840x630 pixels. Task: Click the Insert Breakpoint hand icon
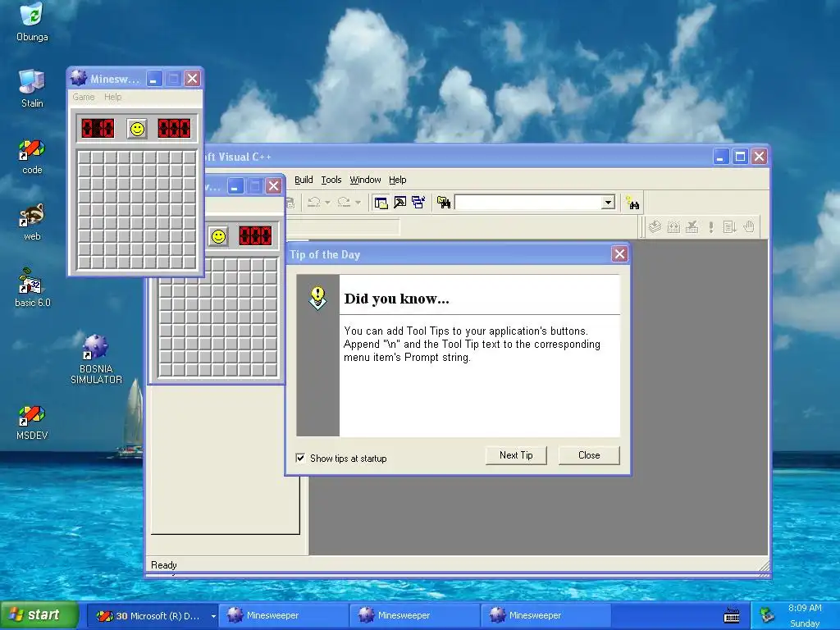pyautogui.click(x=749, y=227)
